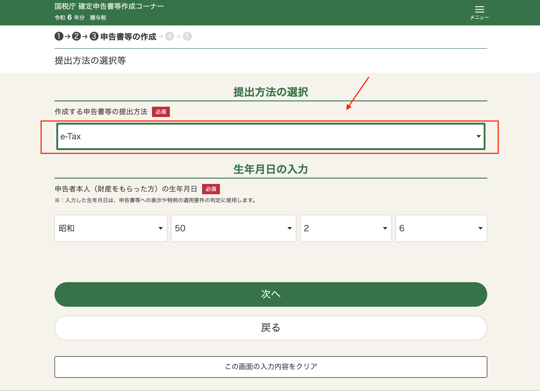Click この画面の入力内容をクリア button
Screen dimensions: 540x392
(x=271, y=367)
